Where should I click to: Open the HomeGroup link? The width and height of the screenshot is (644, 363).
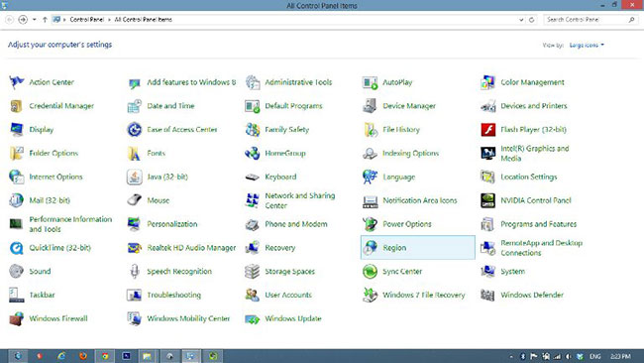coord(285,154)
